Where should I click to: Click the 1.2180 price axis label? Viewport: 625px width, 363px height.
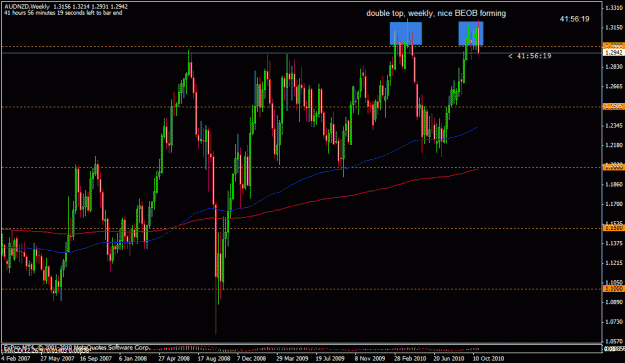click(614, 145)
